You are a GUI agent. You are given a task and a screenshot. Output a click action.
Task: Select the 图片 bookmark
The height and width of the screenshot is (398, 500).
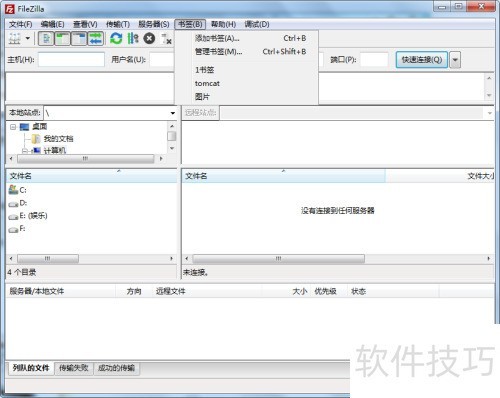coord(247,97)
